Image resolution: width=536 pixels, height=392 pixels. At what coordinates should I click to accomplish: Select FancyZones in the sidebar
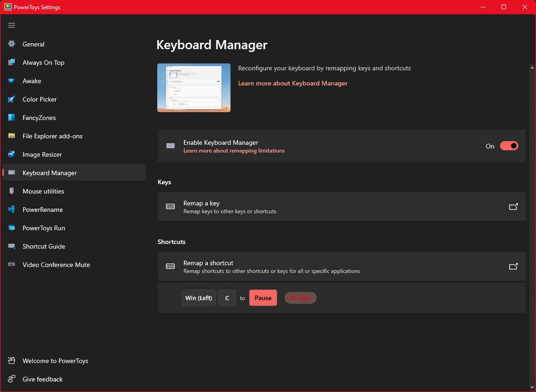click(x=74, y=118)
